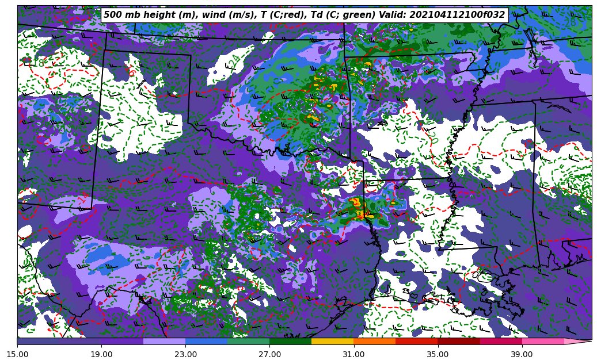Click the 35.00 colorbar tick label
Image resolution: width=597 pixels, height=364 pixels.
pyautogui.click(x=438, y=355)
